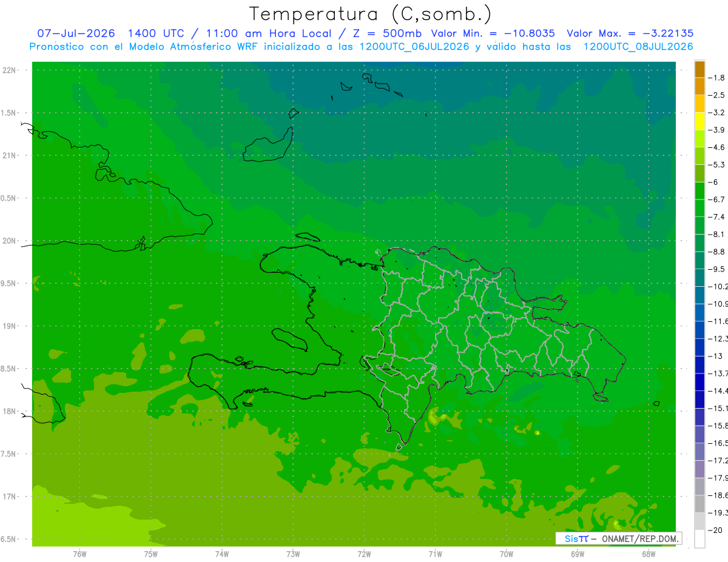The width and height of the screenshot is (728, 562).
Task: Click the color bar segment between -6 and -6.7
Action: coord(699,190)
